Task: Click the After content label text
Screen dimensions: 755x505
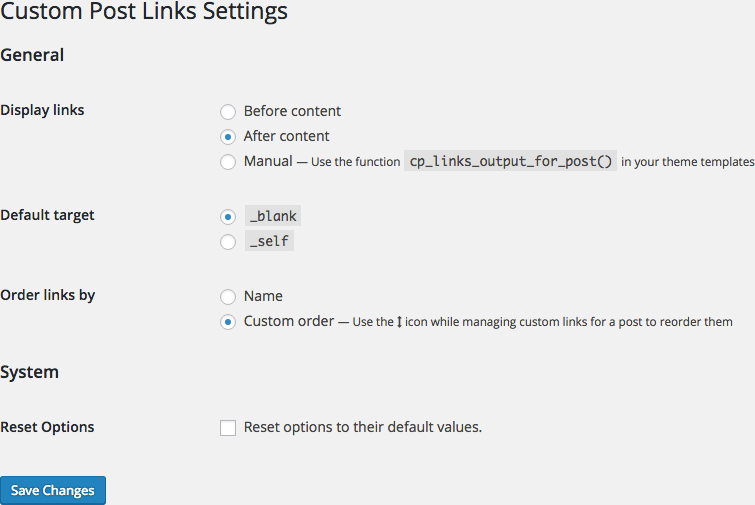Action: [x=286, y=136]
